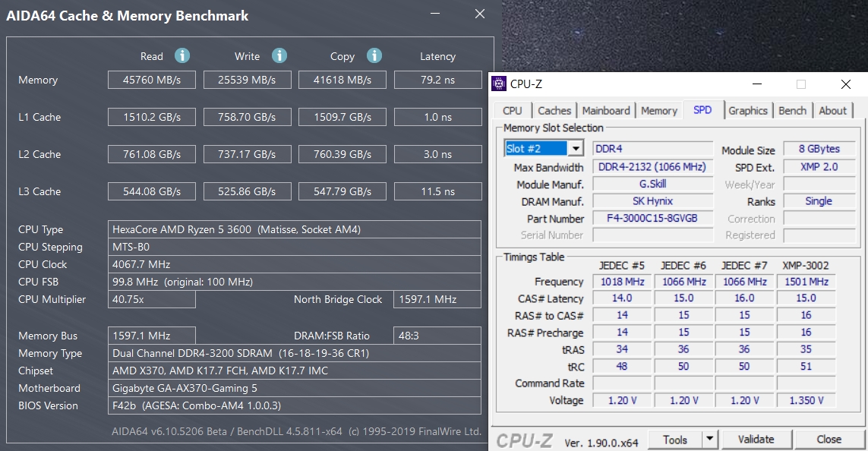Screen dimensions: 868x451
Task: Click the CPU Type field HexaCore AMD Ryzen 5 3600
Action: click(295, 229)
